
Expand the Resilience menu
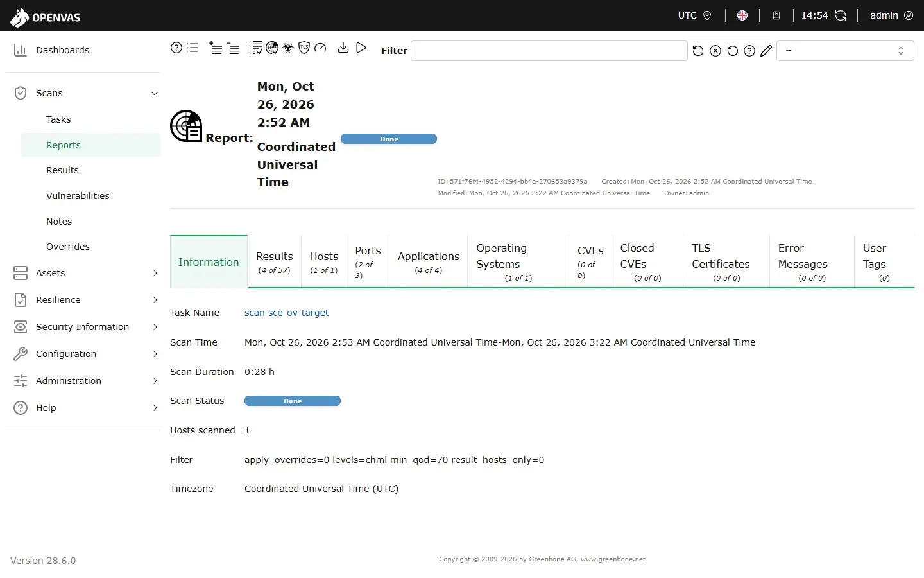tap(155, 300)
